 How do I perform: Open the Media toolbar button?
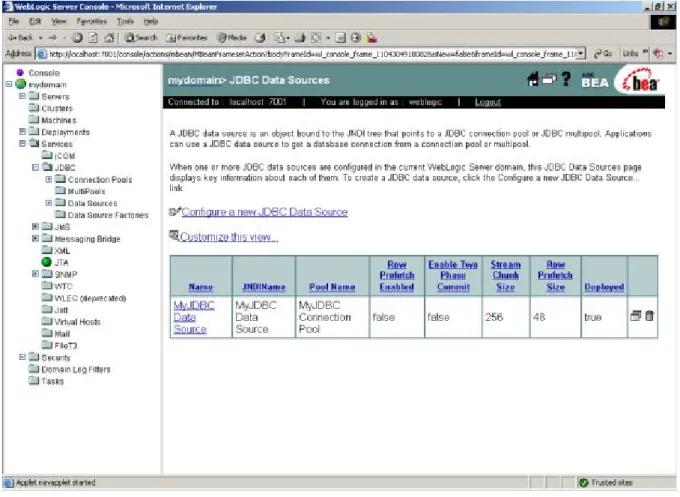[x=232, y=38]
